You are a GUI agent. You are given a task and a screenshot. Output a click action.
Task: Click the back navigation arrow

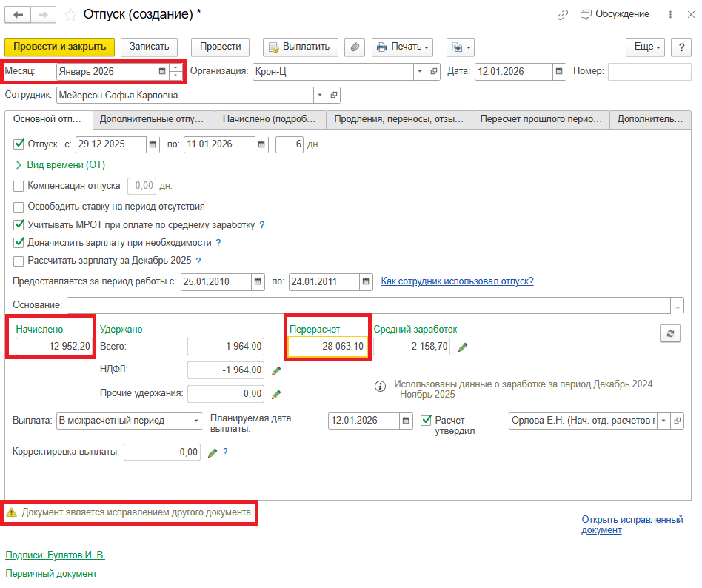19,15
